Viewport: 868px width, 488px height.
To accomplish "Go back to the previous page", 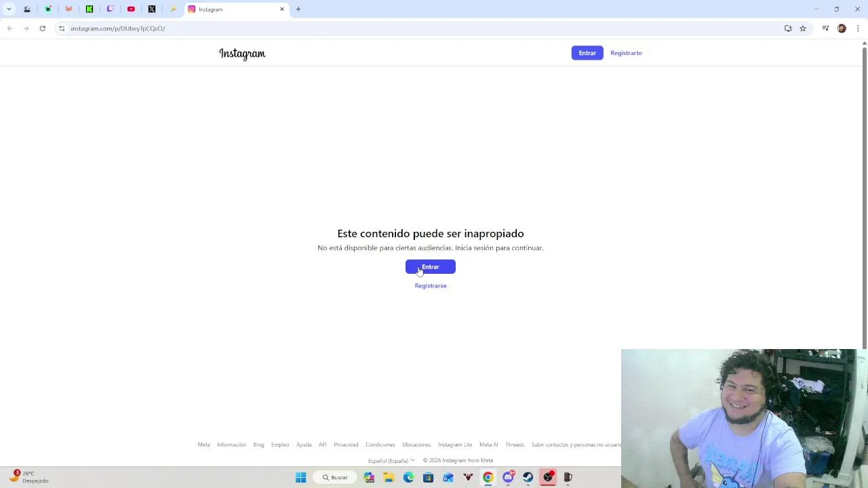I will pyautogui.click(x=9, y=28).
